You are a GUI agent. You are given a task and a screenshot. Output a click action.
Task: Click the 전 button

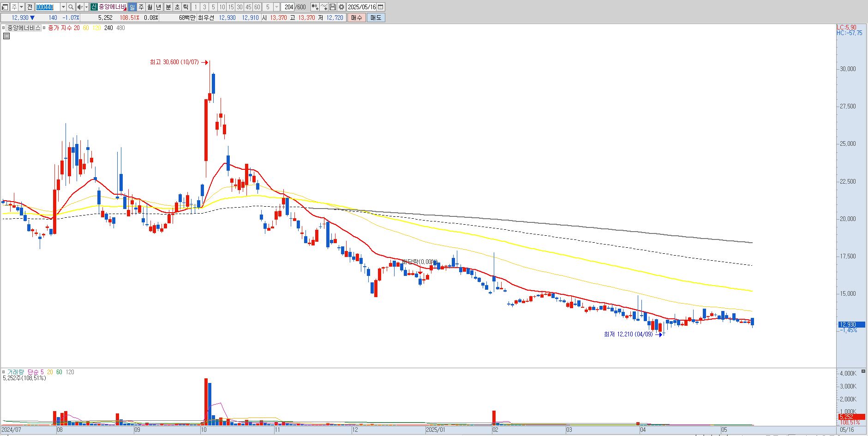pyautogui.click(x=30, y=7)
